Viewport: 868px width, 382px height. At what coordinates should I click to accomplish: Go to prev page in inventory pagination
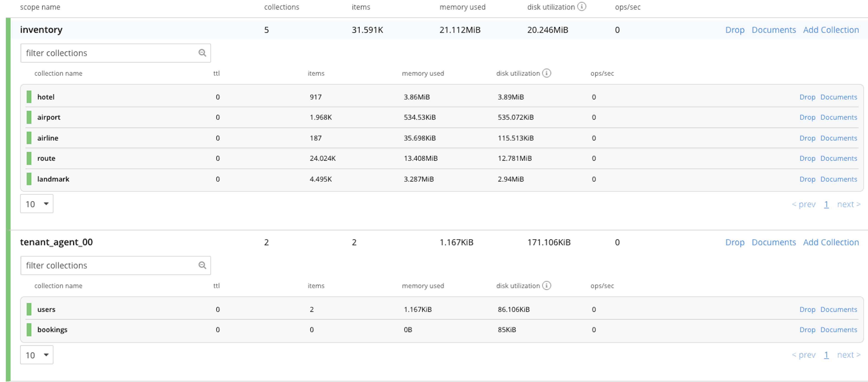click(x=804, y=204)
